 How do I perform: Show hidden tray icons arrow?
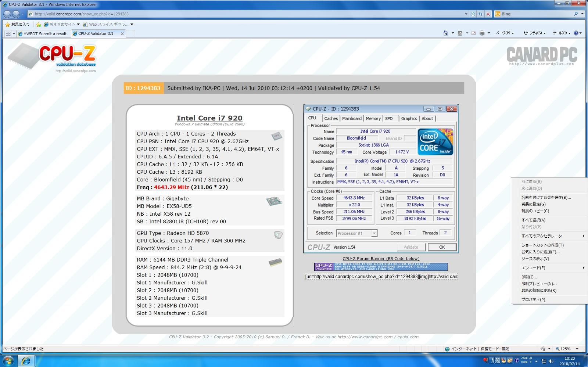tap(536, 361)
